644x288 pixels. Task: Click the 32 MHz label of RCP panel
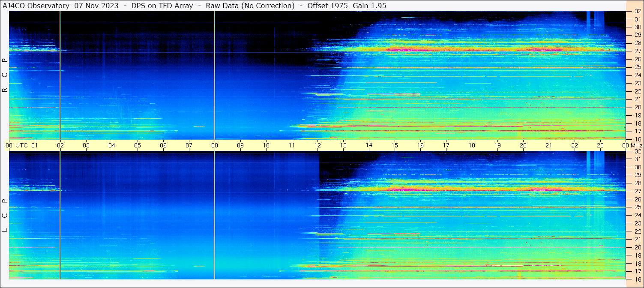click(637, 12)
